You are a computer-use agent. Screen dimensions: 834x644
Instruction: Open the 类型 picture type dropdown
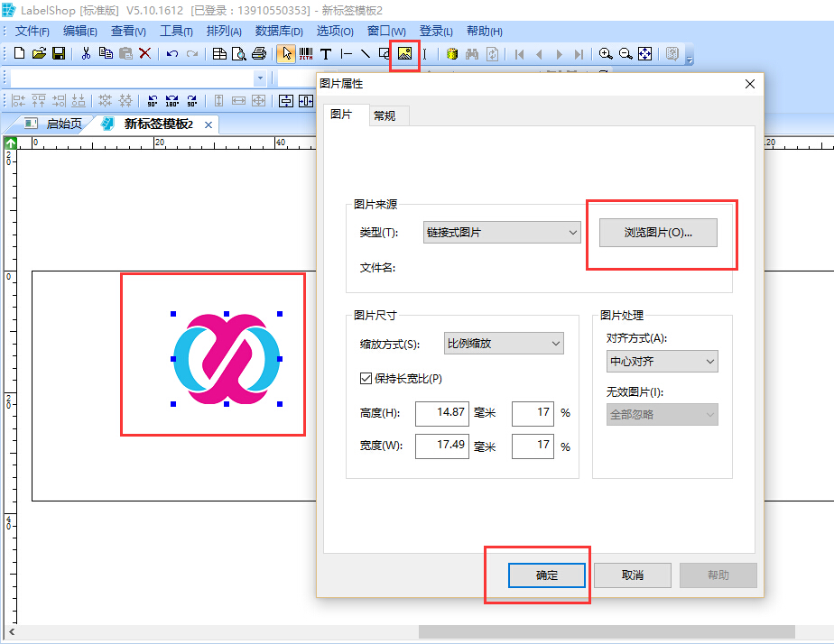point(502,233)
